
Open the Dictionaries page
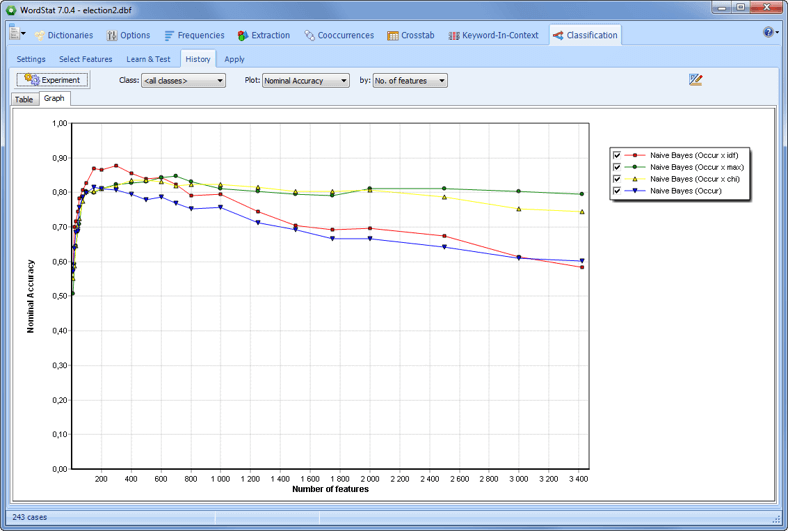coord(64,35)
